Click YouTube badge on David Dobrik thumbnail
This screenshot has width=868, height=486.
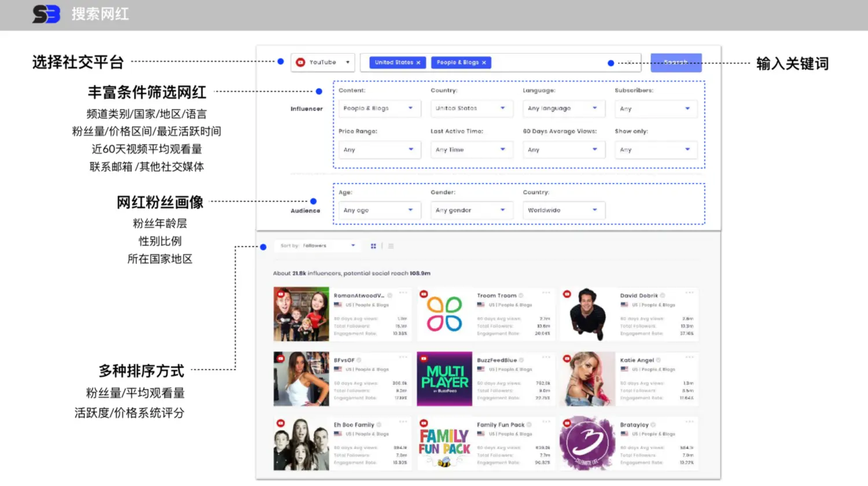tap(567, 294)
